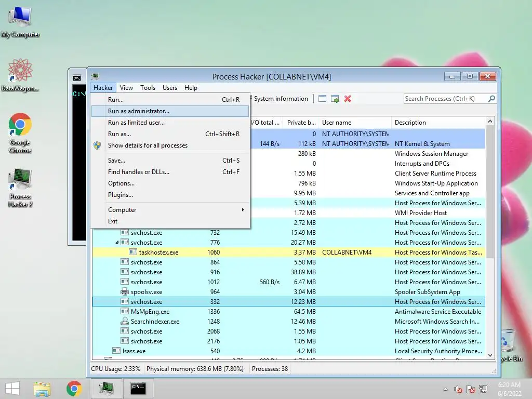Click Physical memory status bar entry
Image resolution: width=532 pixels, height=399 pixels.
[195, 368]
